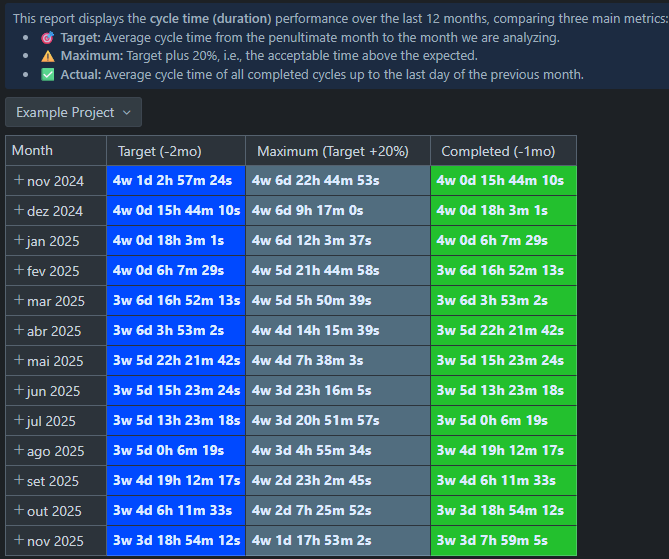Click plus icon beside mai 2025

pos(18,361)
